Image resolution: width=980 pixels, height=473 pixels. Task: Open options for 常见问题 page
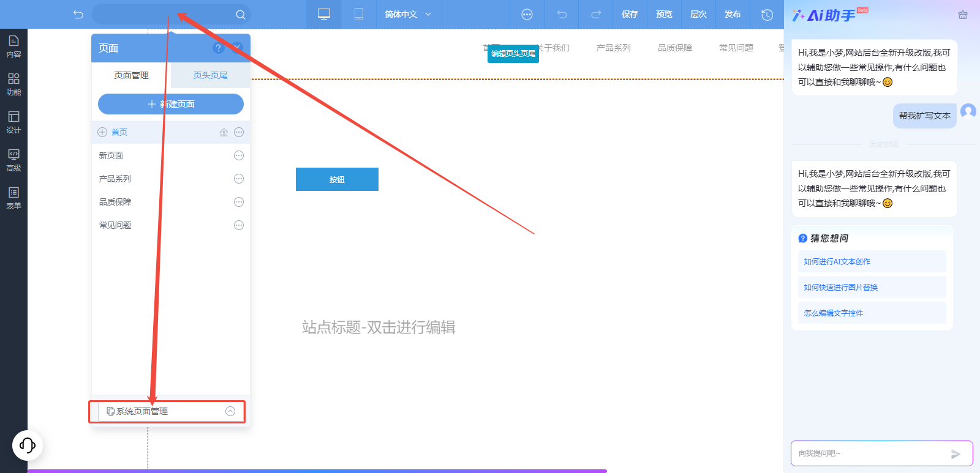click(239, 225)
